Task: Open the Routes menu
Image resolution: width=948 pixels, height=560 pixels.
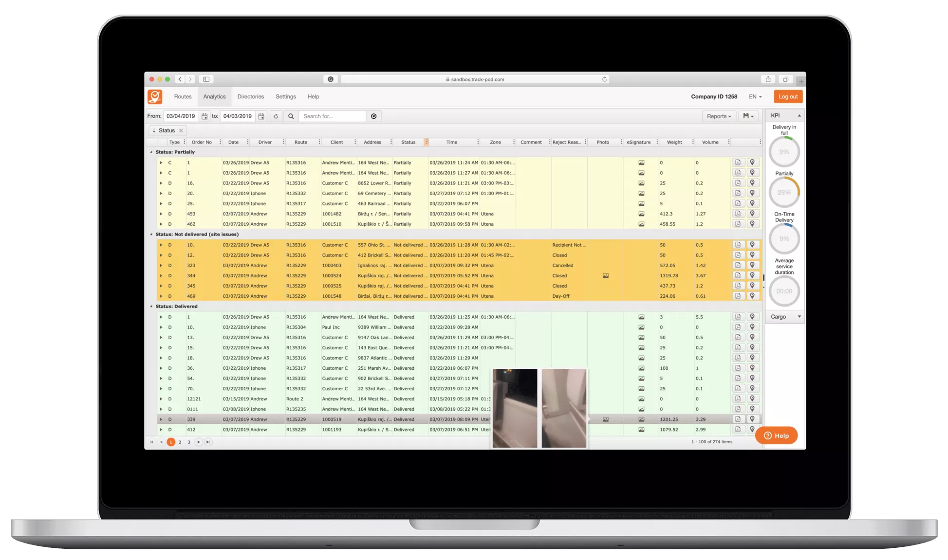Action: pyautogui.click(x=183, y=97)
